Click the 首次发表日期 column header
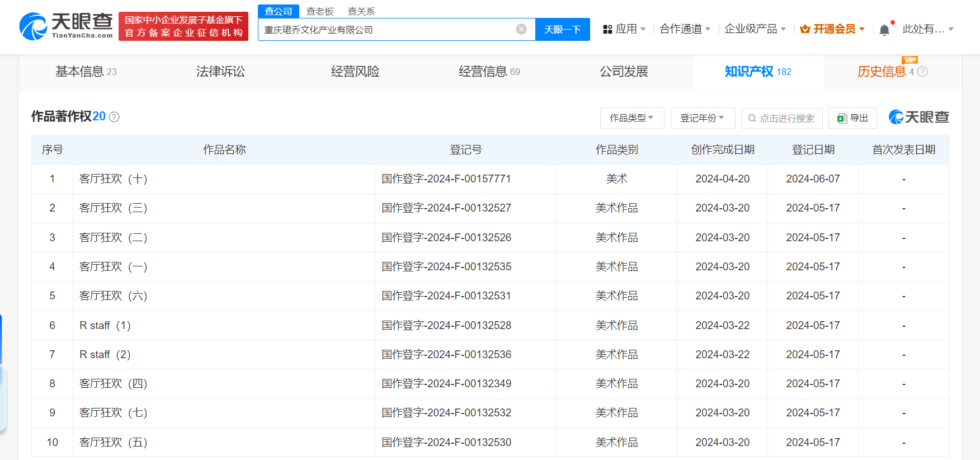The width and height of the screenshot is (980, 460). 904,149
